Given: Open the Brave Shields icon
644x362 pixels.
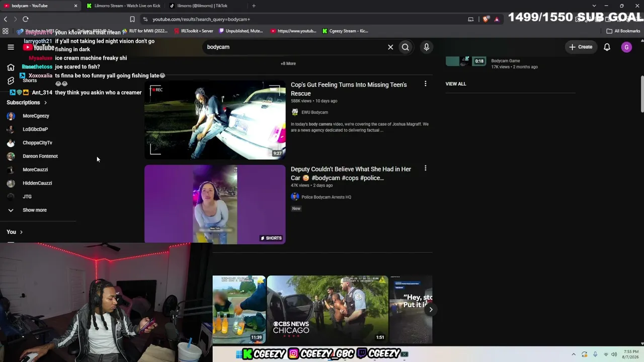Looking at the screenshot, I should pyautogui.click(x=486, y=19).
